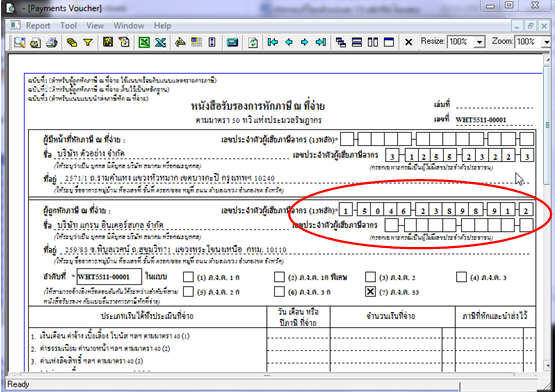Click the vertical scrollbar down arrow
The image size is (555, 392).
(x=547, y=365)
